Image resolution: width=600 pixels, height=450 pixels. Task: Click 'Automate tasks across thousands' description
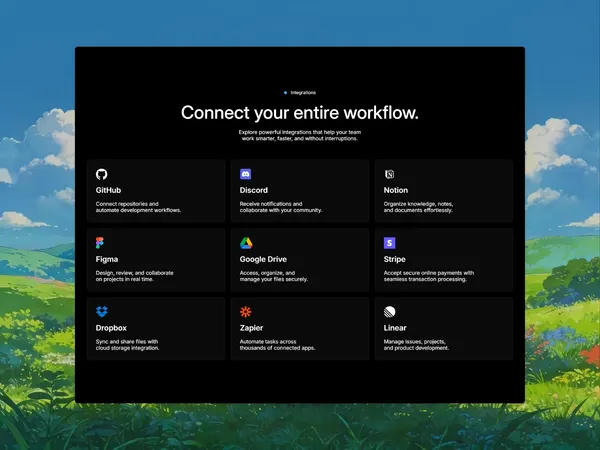coord(277,345)
